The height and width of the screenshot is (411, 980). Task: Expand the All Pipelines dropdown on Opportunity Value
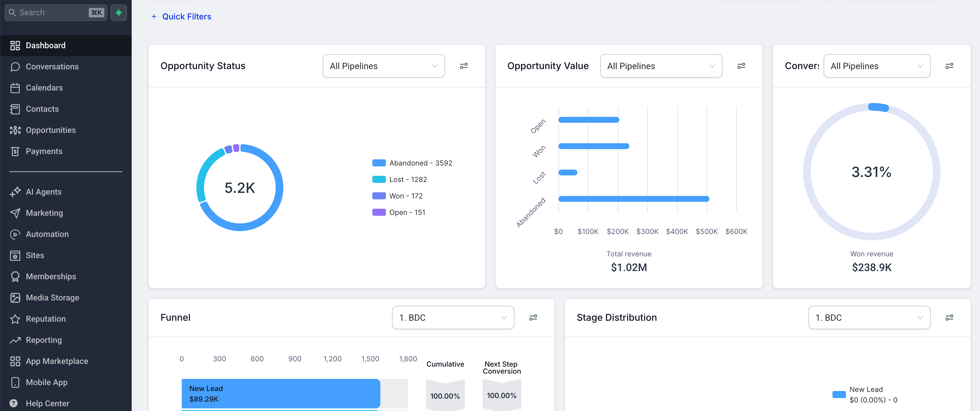click(661, 66)
